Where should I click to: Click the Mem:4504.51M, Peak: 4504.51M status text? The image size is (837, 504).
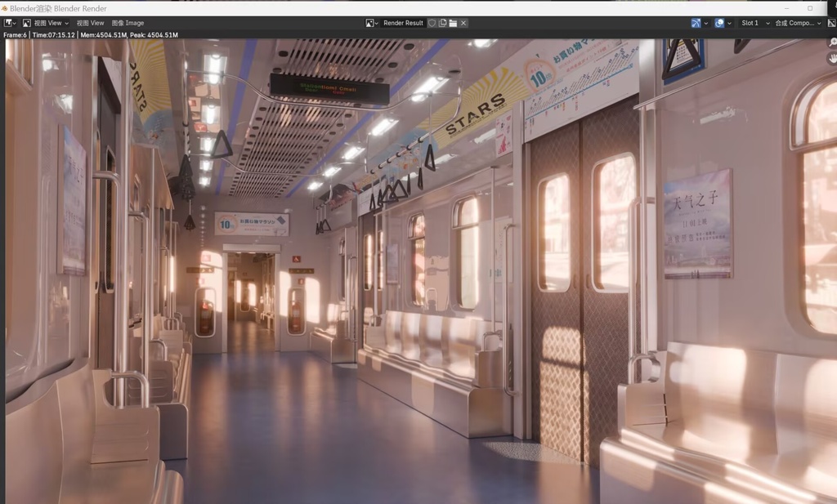point(129,34)
